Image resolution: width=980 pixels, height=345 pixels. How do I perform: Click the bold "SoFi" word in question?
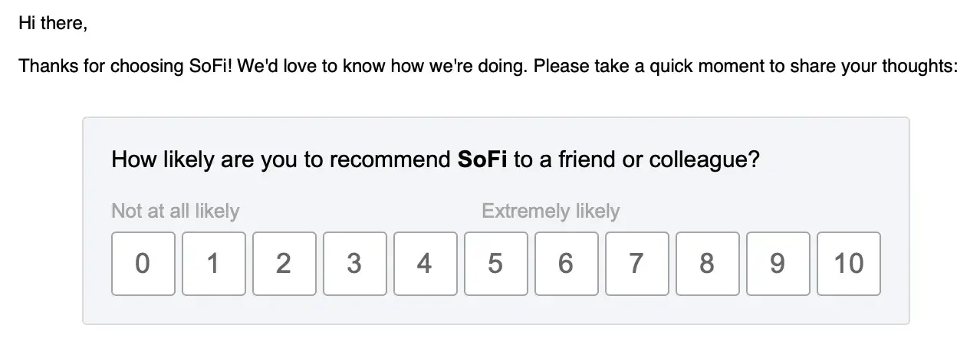tap(482, 160)
